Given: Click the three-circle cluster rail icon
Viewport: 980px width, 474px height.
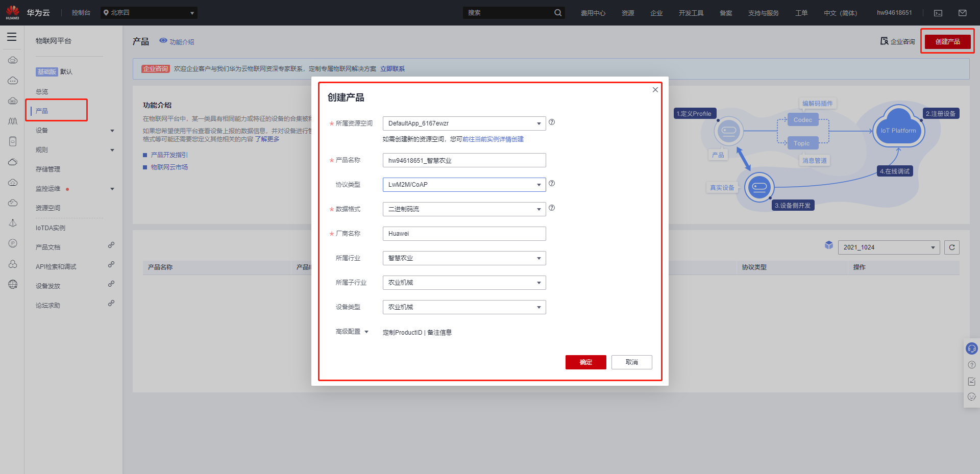Looking at the screenshot, I should tap(13, 264).
